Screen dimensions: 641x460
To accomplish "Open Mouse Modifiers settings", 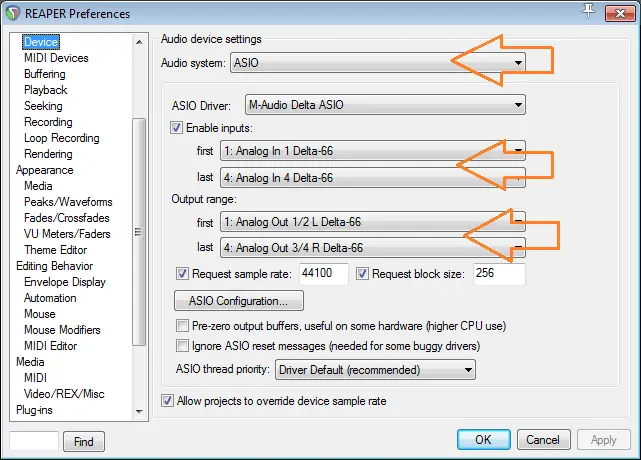I will click(62, 330).
